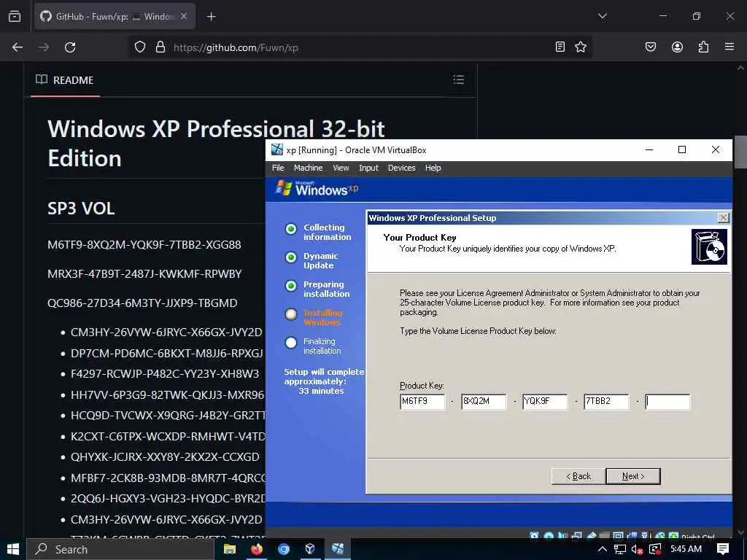Toggle reader view icon in address bar
This screenshot has height=560, width=747.
coord(560,47)
